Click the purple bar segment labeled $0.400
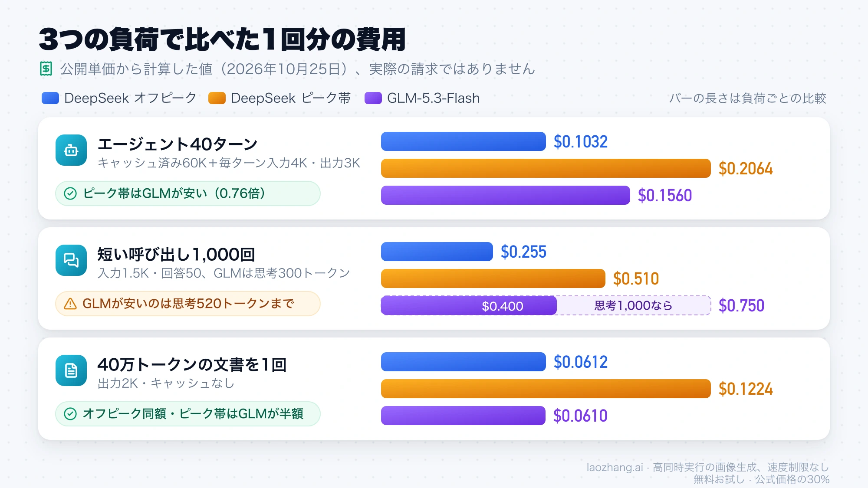 [469, 305]
